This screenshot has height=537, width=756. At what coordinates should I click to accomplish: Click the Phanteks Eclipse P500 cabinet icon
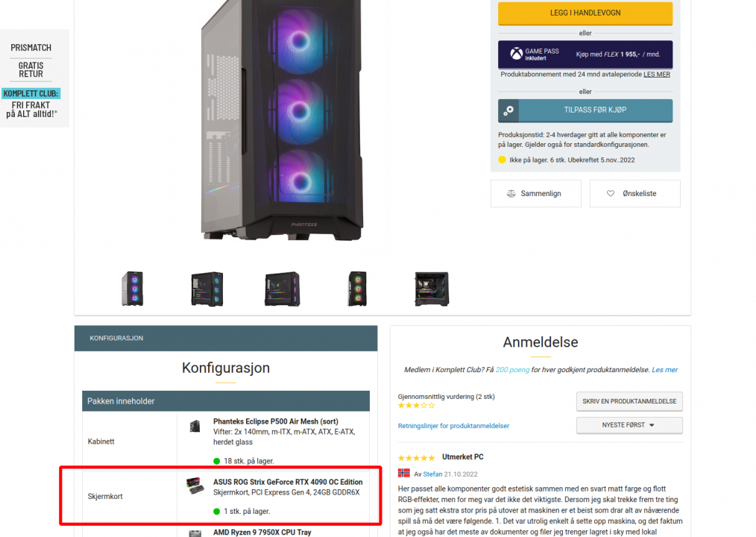pyautogui.click(x=195, y=427)
